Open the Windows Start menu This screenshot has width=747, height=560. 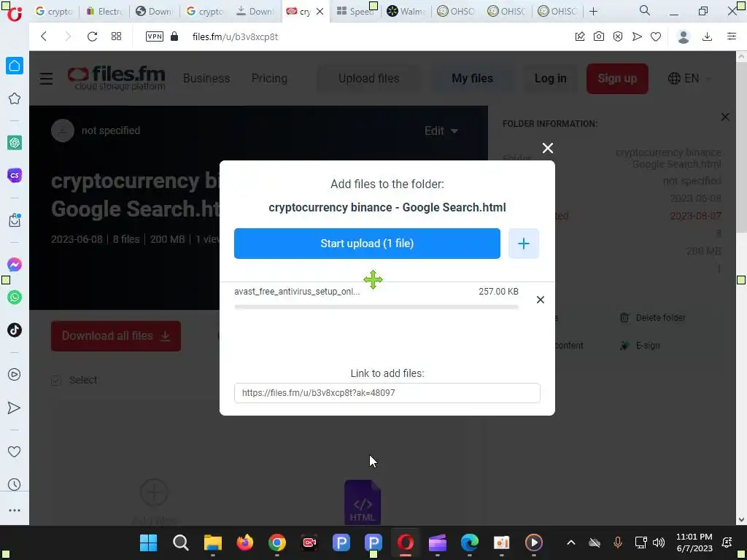tap(148, 542)
